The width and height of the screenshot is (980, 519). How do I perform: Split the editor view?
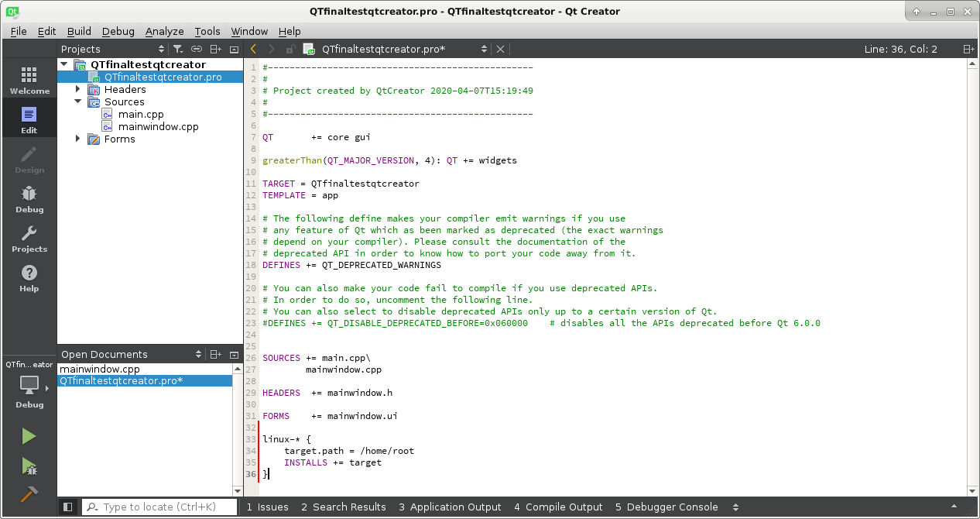[968, 49]
